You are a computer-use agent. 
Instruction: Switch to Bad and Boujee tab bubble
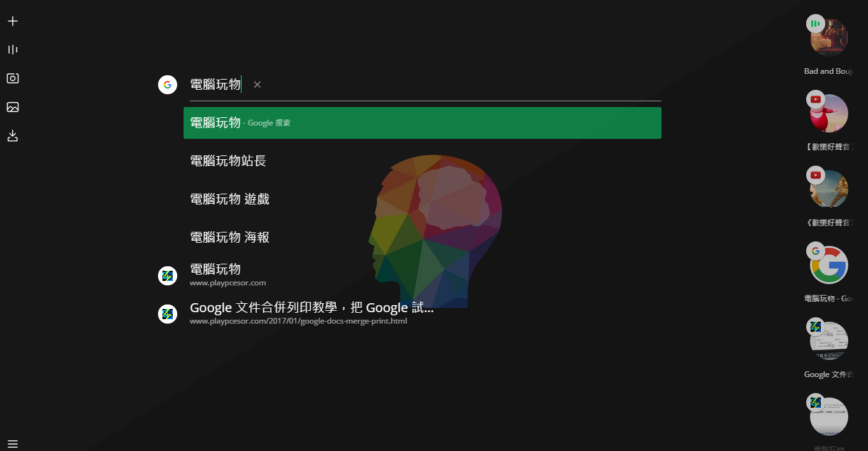(829, 38)
